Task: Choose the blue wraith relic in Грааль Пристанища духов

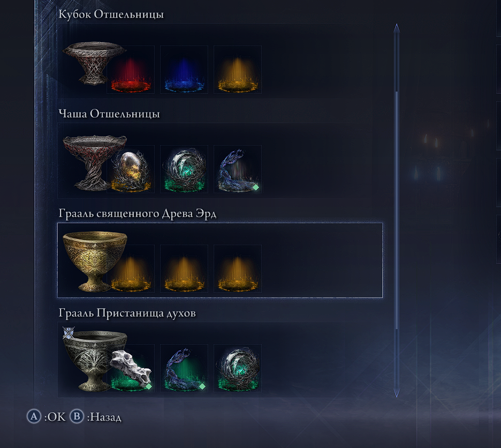Action: tap(184, 368)
